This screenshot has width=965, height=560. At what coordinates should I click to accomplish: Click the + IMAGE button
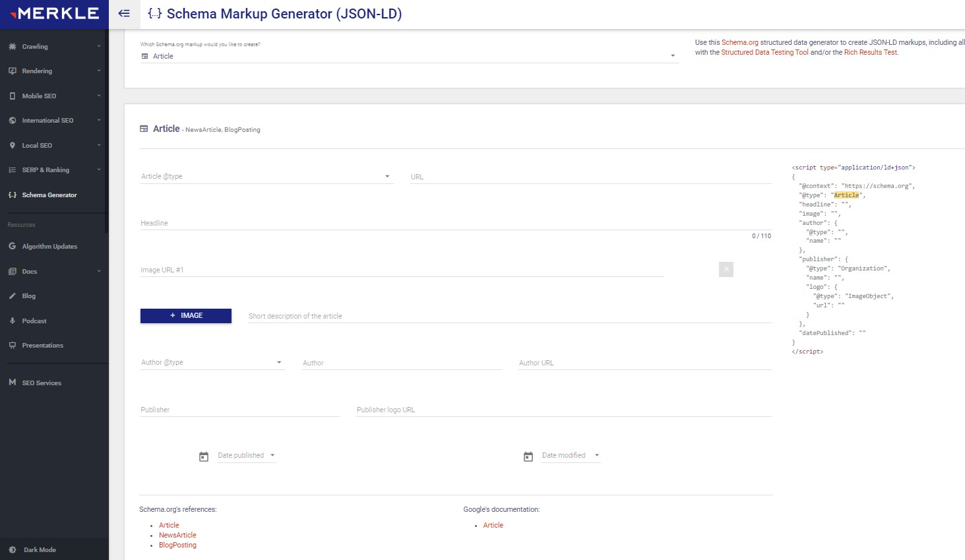click(x=185, y=315)
